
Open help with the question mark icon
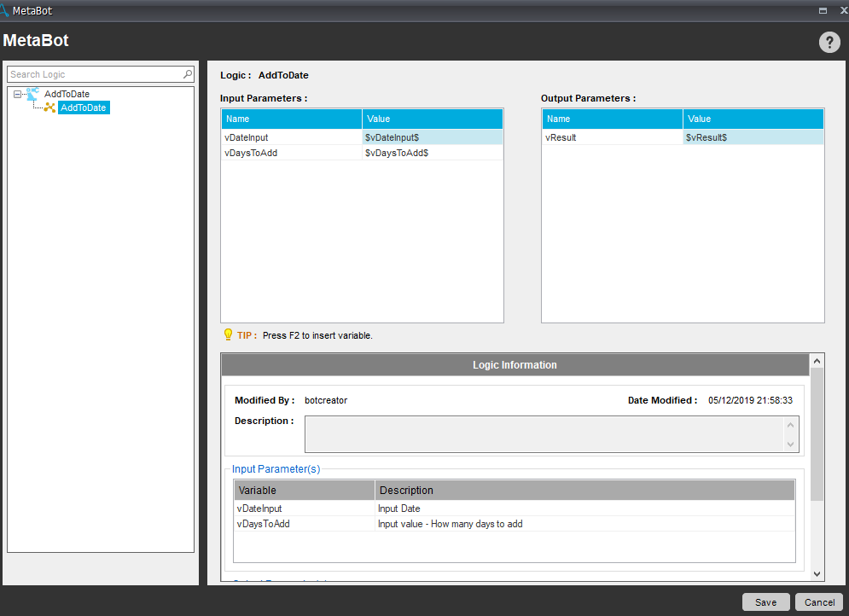tap(829, 43)
